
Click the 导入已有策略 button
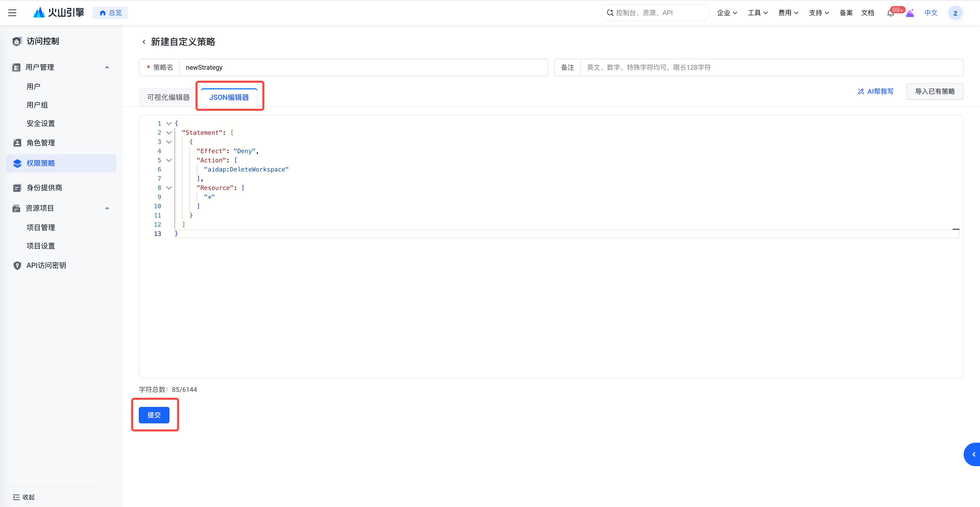coord(935,91)
